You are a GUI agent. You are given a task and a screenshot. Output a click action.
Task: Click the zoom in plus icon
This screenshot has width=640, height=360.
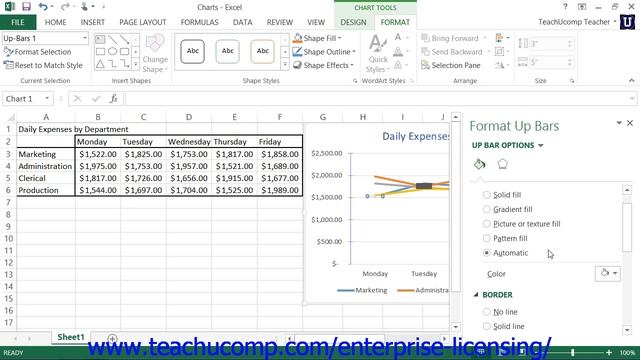pos(609,352)
